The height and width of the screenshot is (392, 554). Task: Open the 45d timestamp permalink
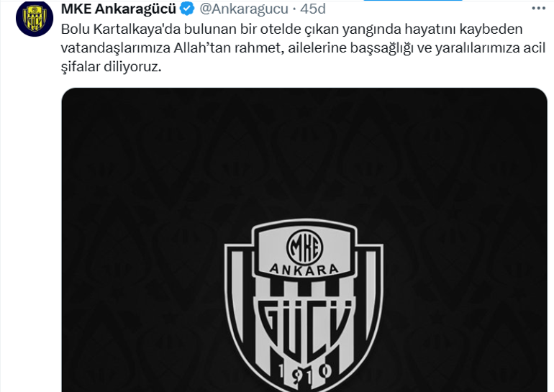point(313,9)
